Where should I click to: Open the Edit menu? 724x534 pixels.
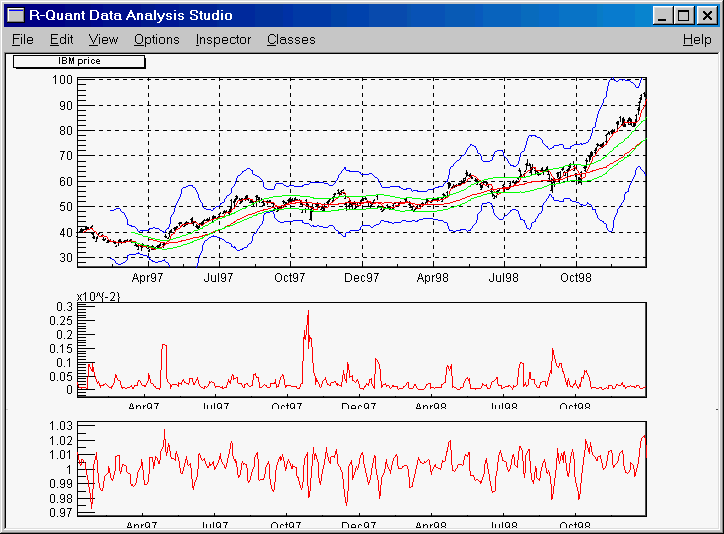pos(62,39)
